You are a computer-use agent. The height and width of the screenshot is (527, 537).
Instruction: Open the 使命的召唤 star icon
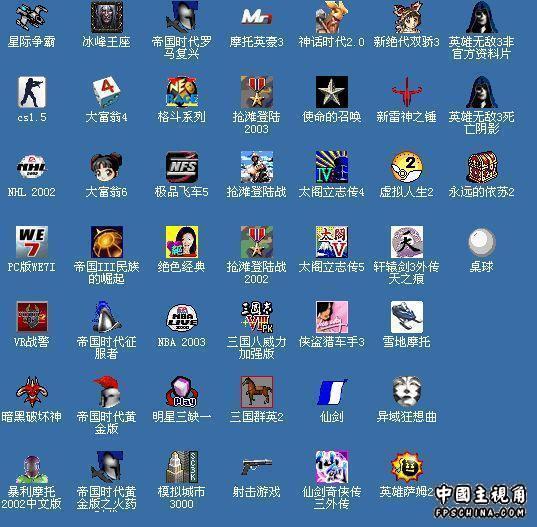[332, 92]
